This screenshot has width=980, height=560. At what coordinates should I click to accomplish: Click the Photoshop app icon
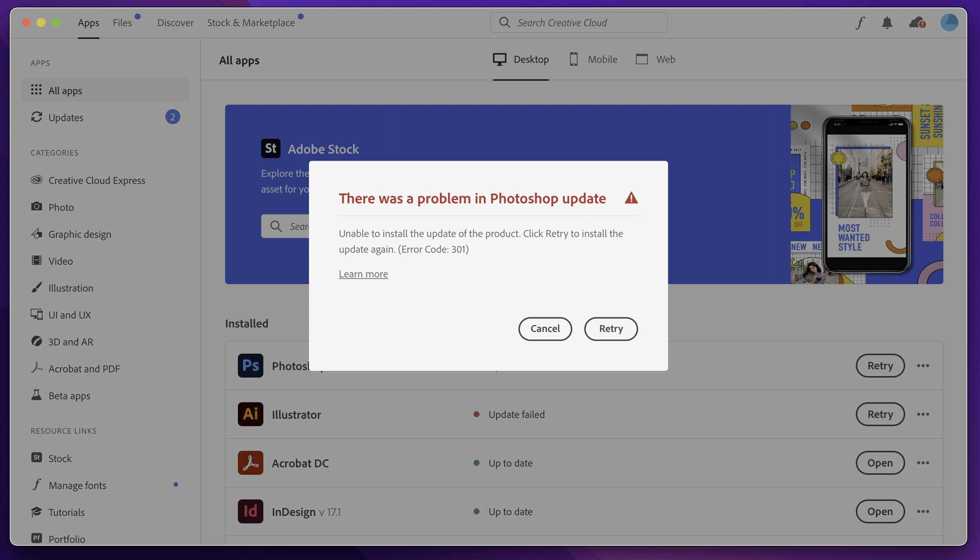[x=250, y=365]
